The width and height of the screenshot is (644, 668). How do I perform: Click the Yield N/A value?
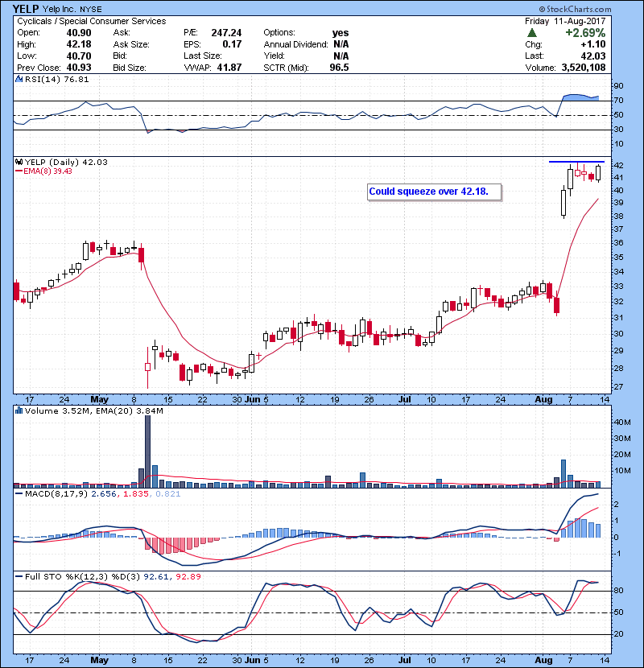tap(341, 56)
